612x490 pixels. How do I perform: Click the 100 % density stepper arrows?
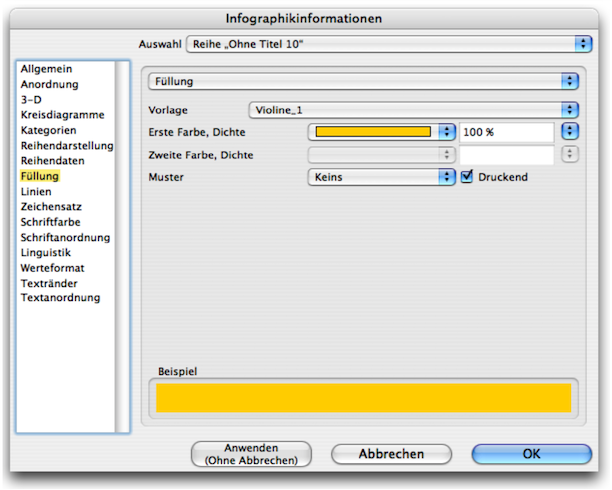pos(570,132)
